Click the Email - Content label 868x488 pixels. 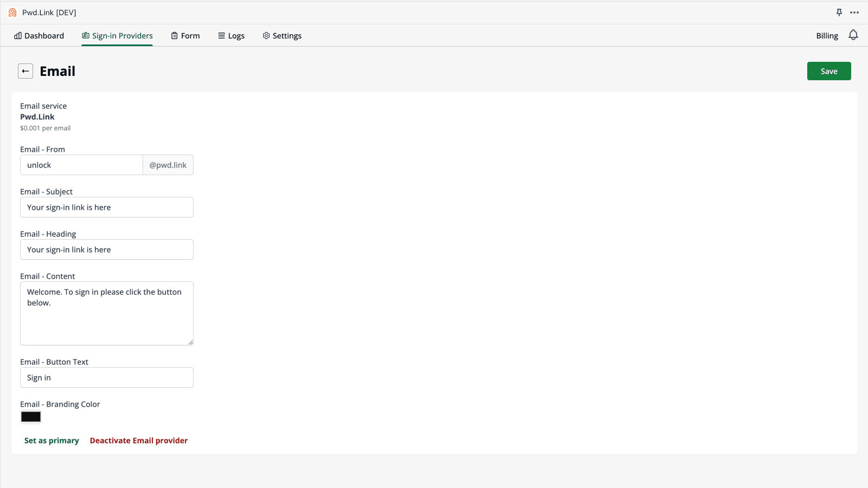point(48,276)
